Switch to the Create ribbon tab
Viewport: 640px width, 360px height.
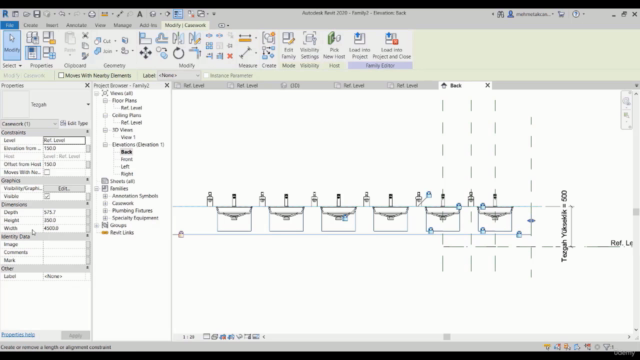point(31,25)
